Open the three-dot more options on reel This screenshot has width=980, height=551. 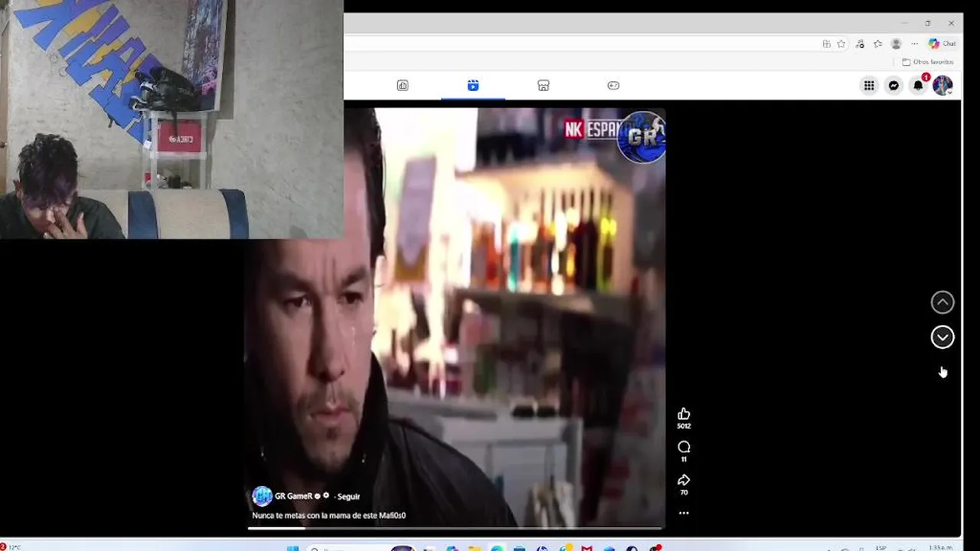point(684,513)
